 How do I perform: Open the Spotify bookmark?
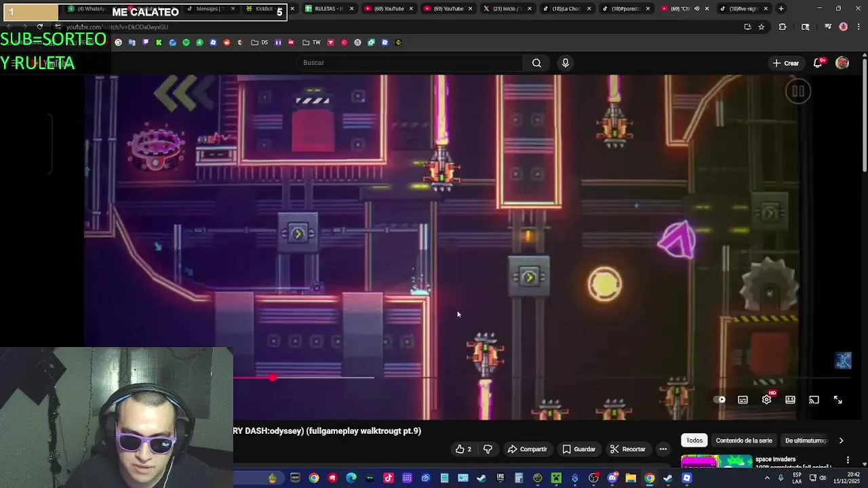(186, 43)
